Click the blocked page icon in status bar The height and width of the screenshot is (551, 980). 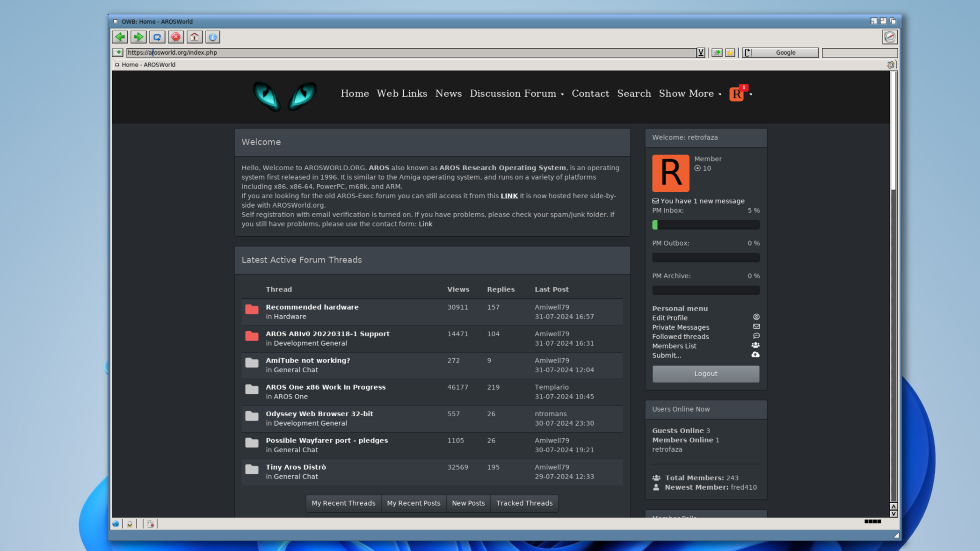150,524
